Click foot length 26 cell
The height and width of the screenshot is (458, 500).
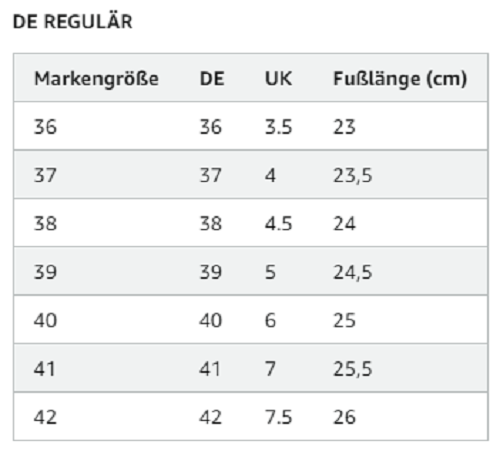(x=344, y=417)
